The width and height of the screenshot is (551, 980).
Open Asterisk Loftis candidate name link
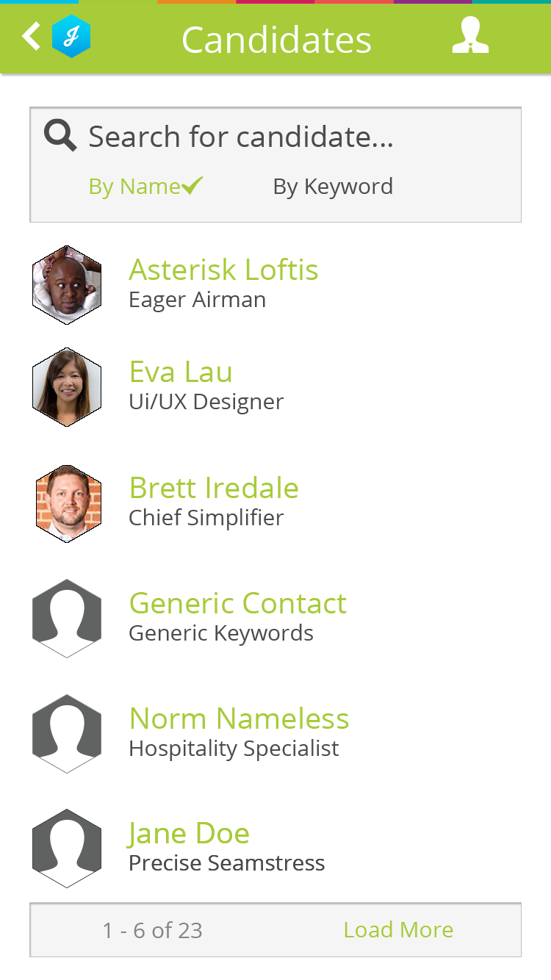point(223,270)
